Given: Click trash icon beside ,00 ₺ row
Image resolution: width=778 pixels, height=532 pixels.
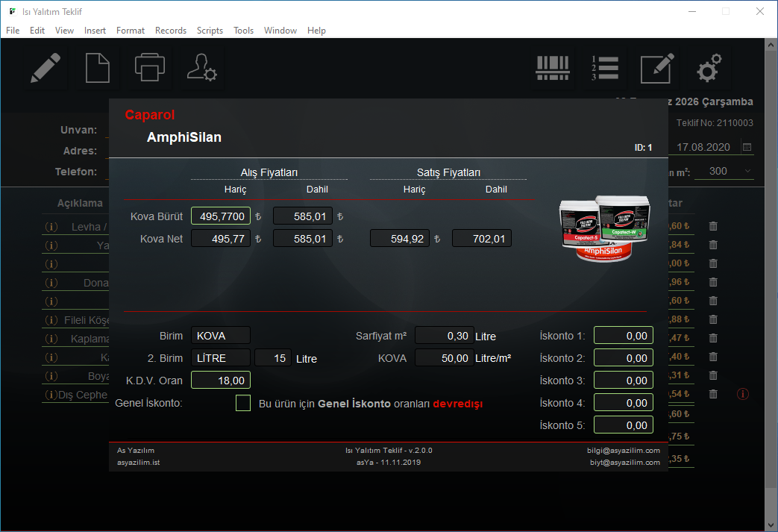Looking at the screenshot, I should click(x=713, y=263).
